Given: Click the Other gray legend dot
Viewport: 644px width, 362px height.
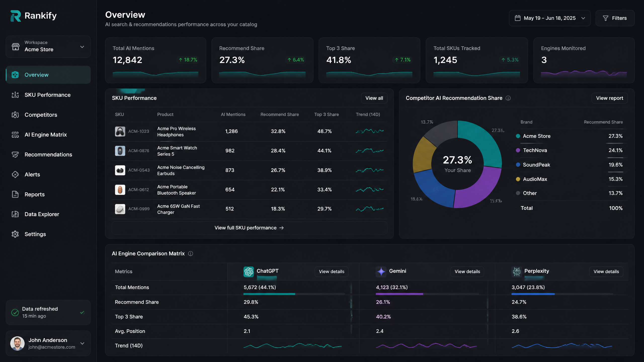Looking at the screenshot, I should coord(518,193).
